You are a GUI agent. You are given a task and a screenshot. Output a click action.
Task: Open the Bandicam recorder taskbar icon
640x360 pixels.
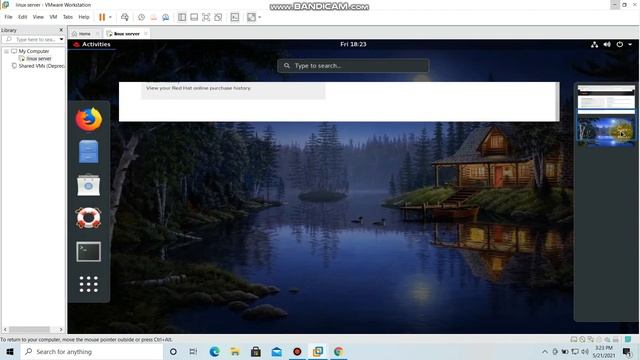[297, 351]
